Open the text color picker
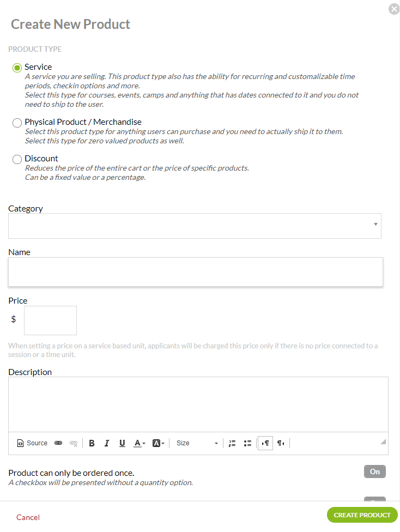Screen dimensions: 400x532 pyautogui.click(x=140, y=443)
